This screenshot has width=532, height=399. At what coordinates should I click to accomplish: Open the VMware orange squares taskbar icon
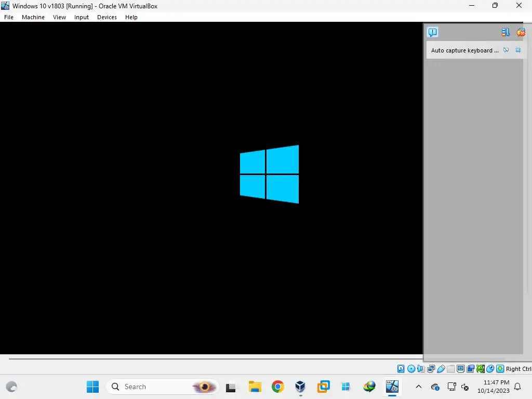coord(323,387)
